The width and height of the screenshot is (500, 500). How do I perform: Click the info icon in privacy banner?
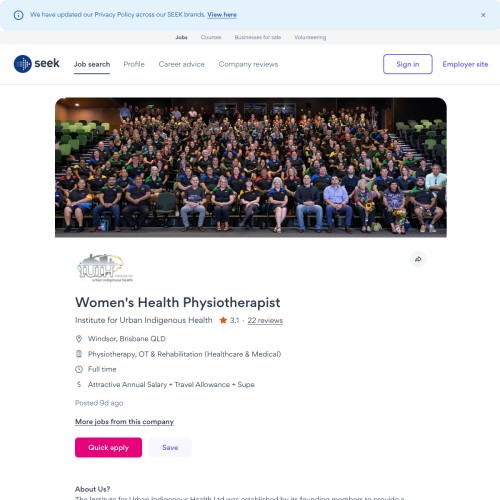pyautogui.click(x=18, y=15)
